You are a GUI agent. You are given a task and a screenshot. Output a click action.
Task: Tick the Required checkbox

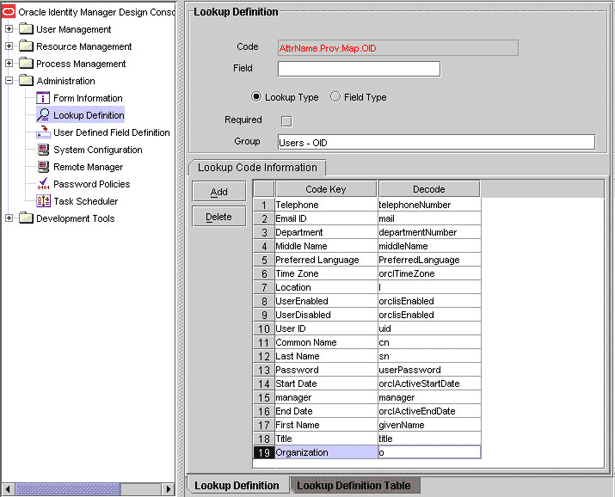(x=286, y=121)
